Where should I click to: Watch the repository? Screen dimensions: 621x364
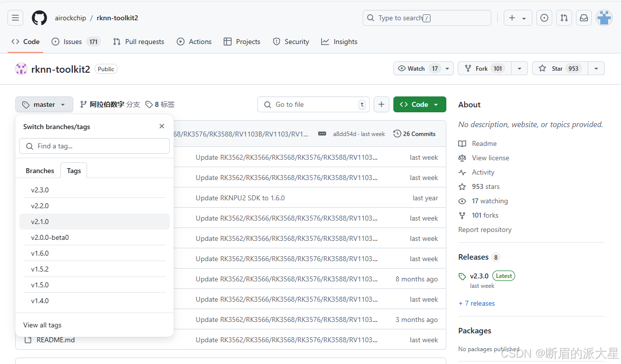pos(418,68)
